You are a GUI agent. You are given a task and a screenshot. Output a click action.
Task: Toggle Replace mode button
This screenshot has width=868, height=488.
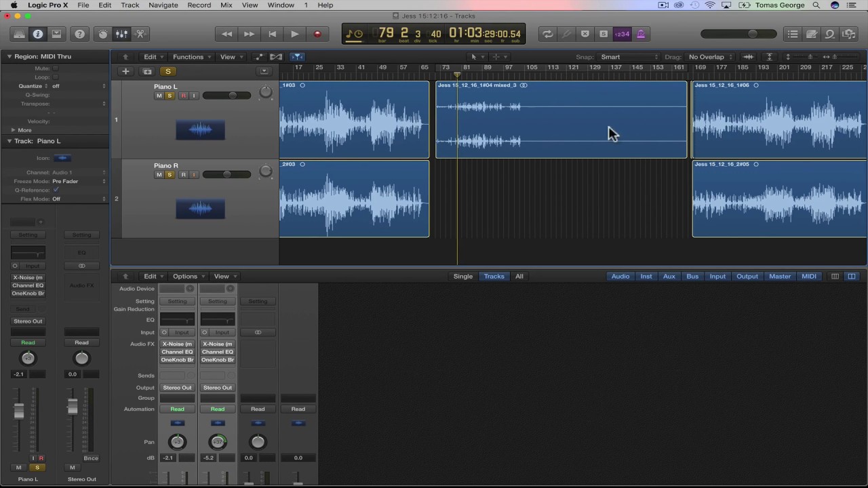(x=585, y=34)
